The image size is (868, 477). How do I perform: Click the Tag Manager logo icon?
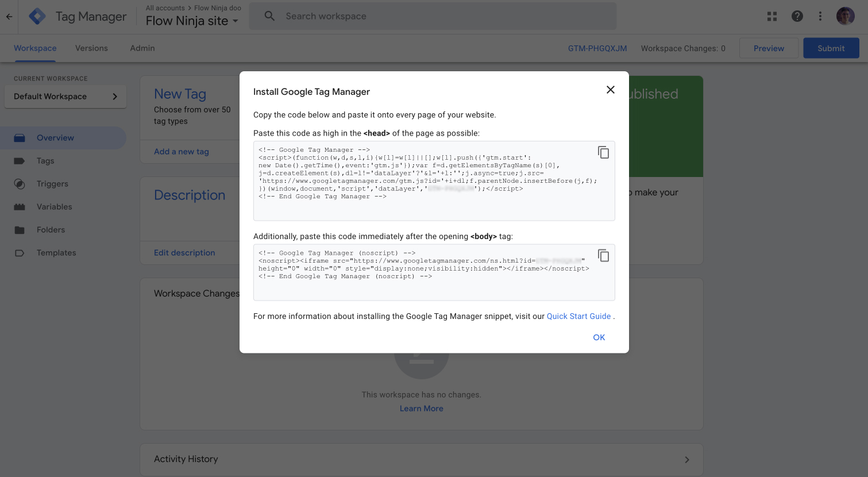pyautogui.click(x=37, y=17)
